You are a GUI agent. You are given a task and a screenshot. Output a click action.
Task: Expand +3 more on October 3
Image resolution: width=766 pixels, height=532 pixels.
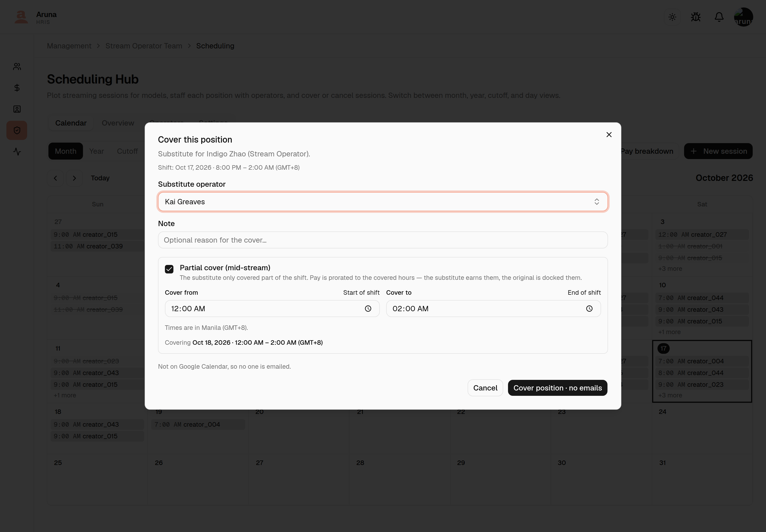[x=670, y=269]
